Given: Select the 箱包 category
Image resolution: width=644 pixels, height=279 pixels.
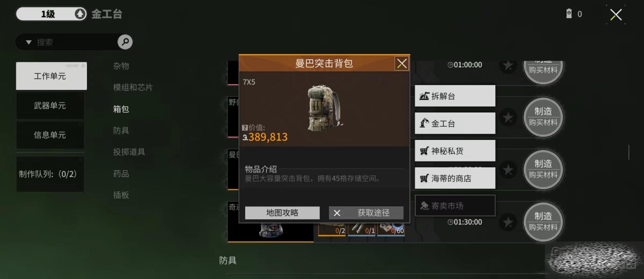Looking at the screenshot, I should point(121,109).
